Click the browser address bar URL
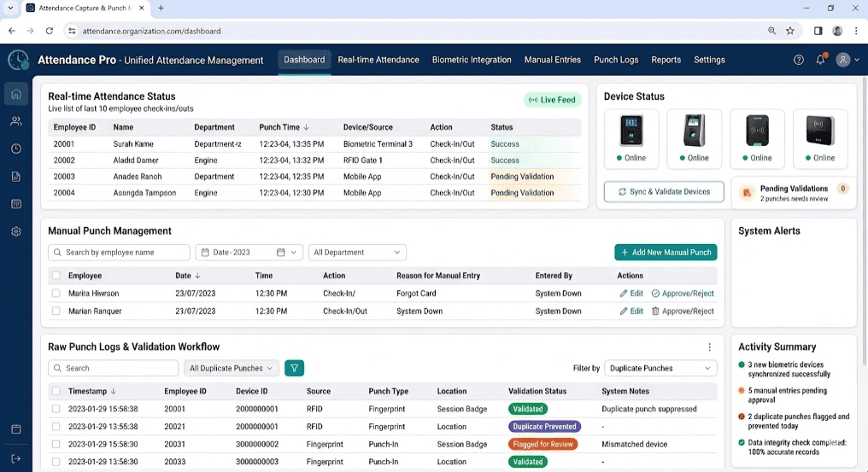 pos(152,31)
